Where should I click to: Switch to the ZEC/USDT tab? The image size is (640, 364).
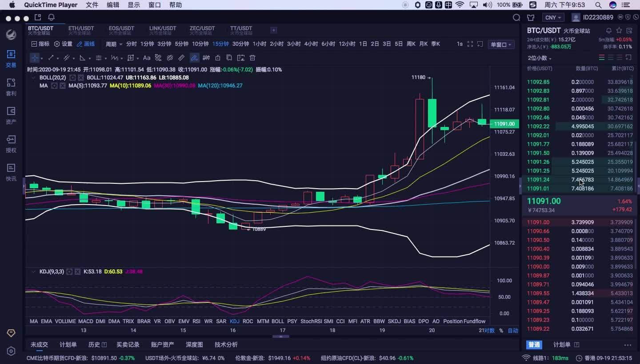pyautogui.click(x=202, y=30)
